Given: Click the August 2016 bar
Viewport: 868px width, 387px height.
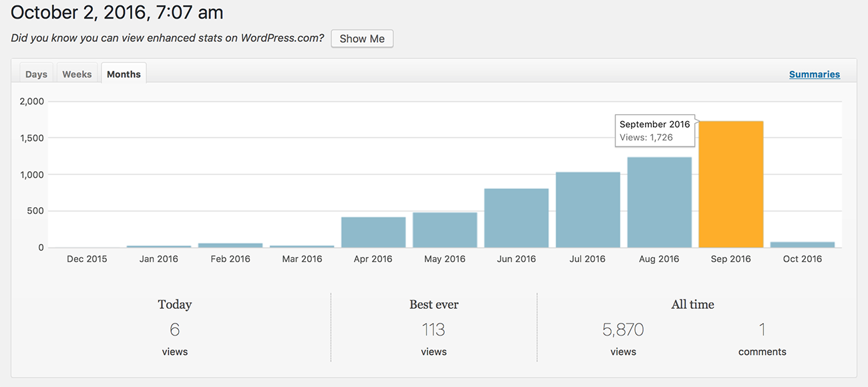Looking at the screenshot, I should click(x=659, y=203).
